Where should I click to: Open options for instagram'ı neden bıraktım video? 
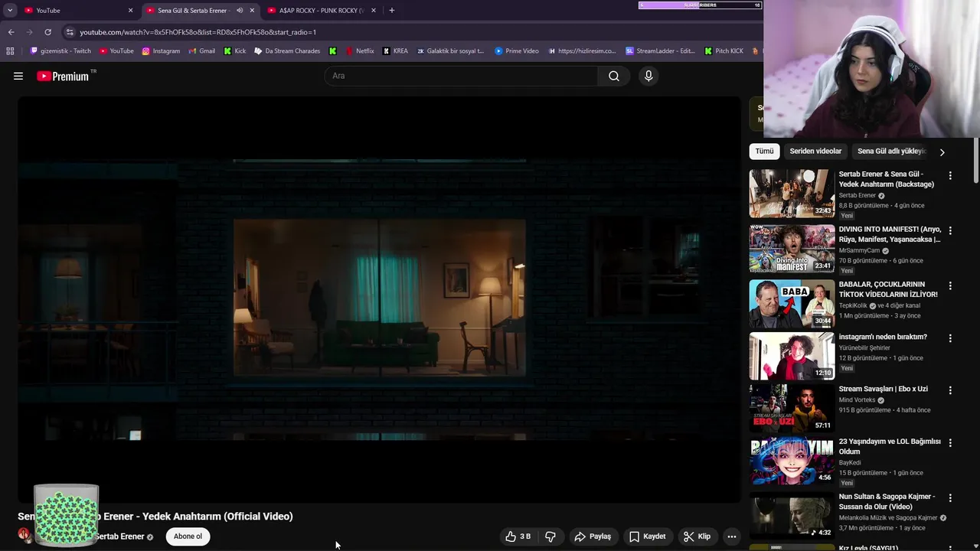(950, 338)
